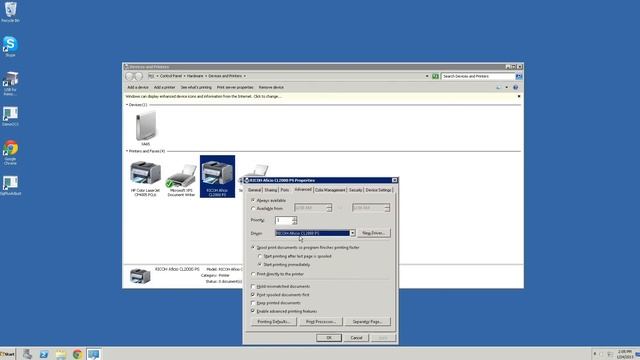Open the address bar history dropdown
The image size is (640, 360).
427,76
